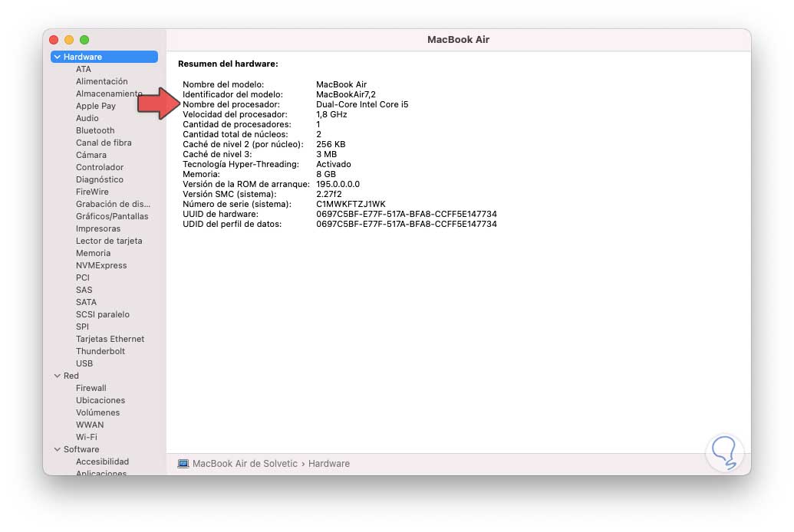The height and width of the screenshot is (532, 794).
Task: Collapse the Red section chevron
Action: 58,376
